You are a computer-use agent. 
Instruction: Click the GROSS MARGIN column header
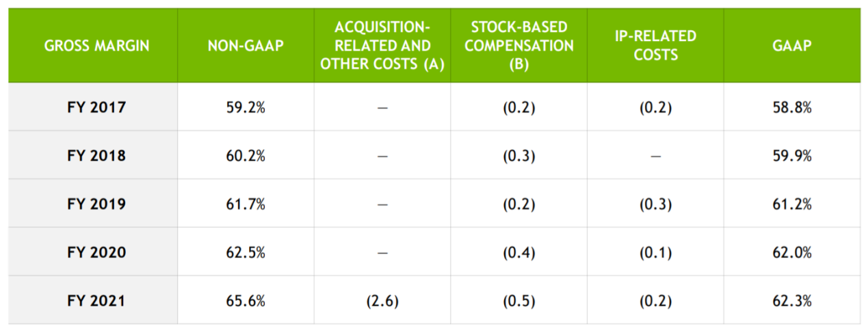tap(96, 46)
